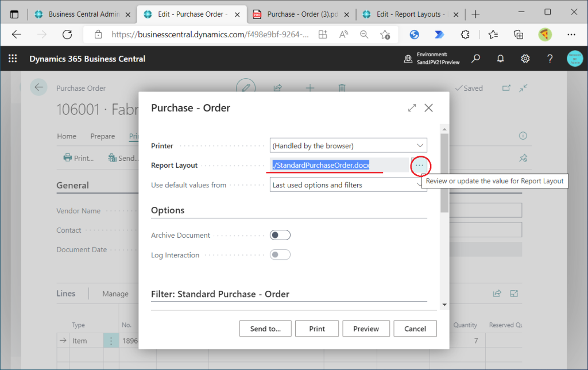The height and width of the screenshot is (370, 588).
Task: Click the Report Layout input field
Action: coord(339,165)
